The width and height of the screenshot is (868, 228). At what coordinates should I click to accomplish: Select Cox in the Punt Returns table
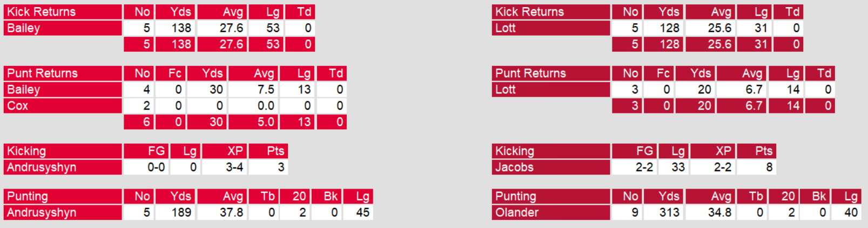pyautogui.click(x=18, y=106)
